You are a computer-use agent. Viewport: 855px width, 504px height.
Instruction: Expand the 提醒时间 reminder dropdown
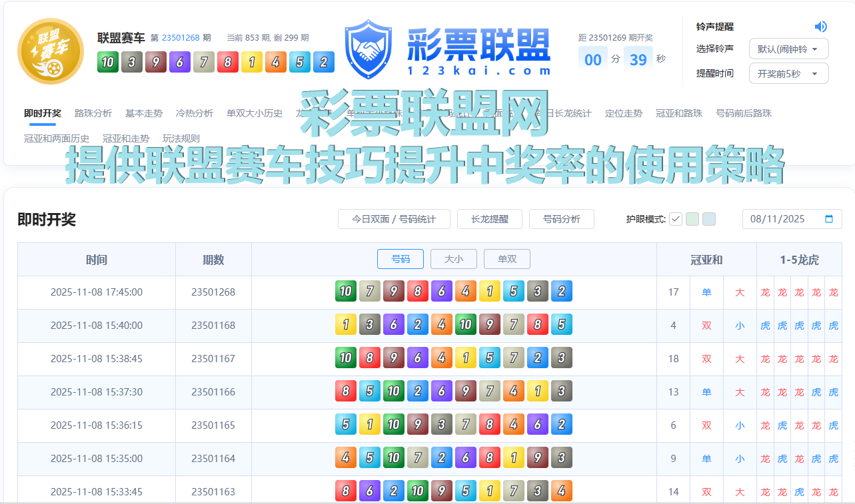pos(788,73)
